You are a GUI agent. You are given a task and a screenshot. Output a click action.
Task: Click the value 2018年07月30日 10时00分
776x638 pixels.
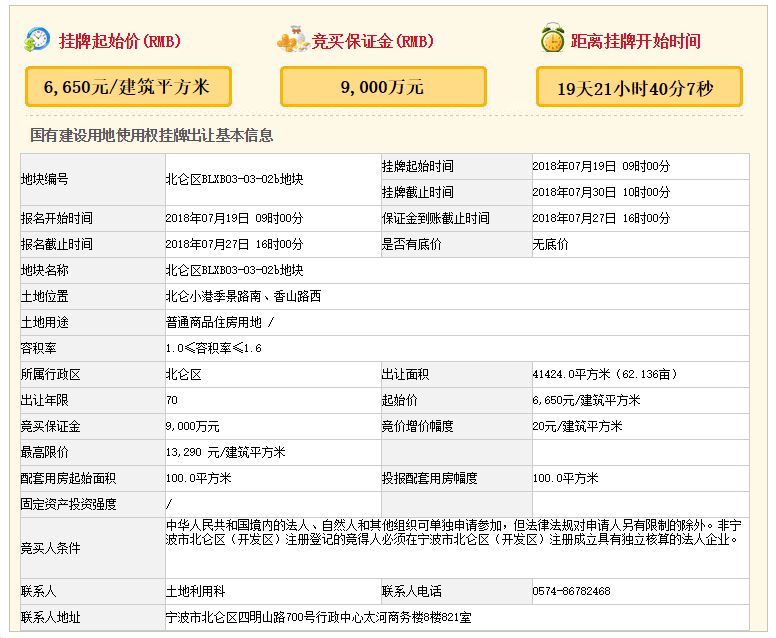pos(601,192)
